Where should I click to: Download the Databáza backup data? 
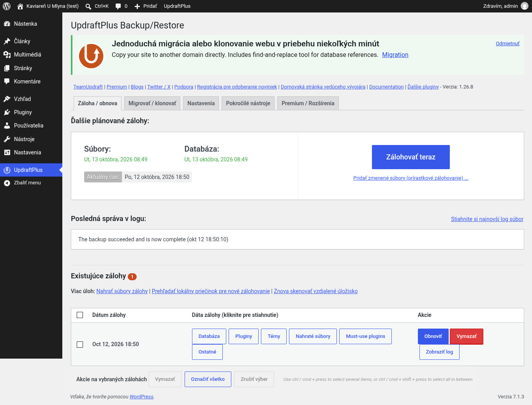pyautogui.click(x=209, y=336)
